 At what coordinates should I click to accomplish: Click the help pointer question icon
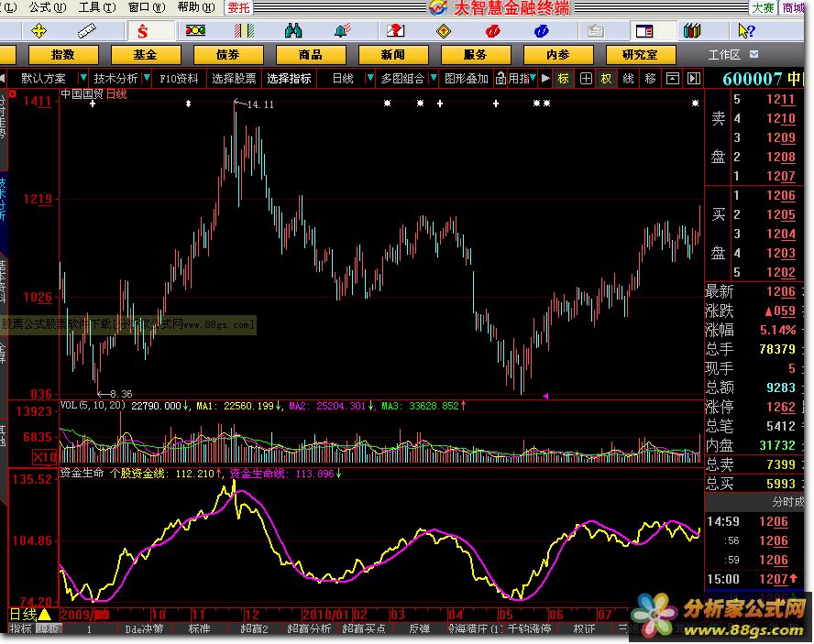746,31
